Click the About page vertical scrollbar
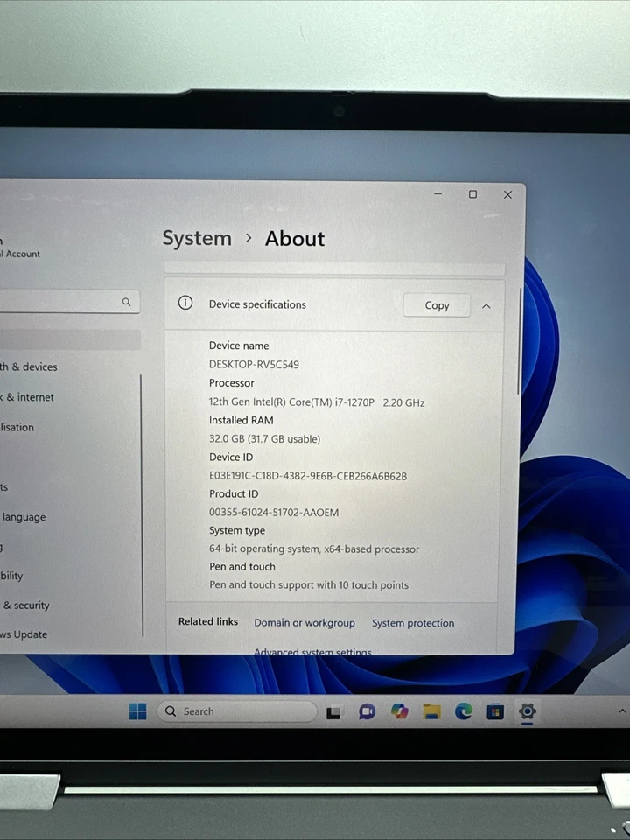The image size is (630, 840). coord(519,341)
